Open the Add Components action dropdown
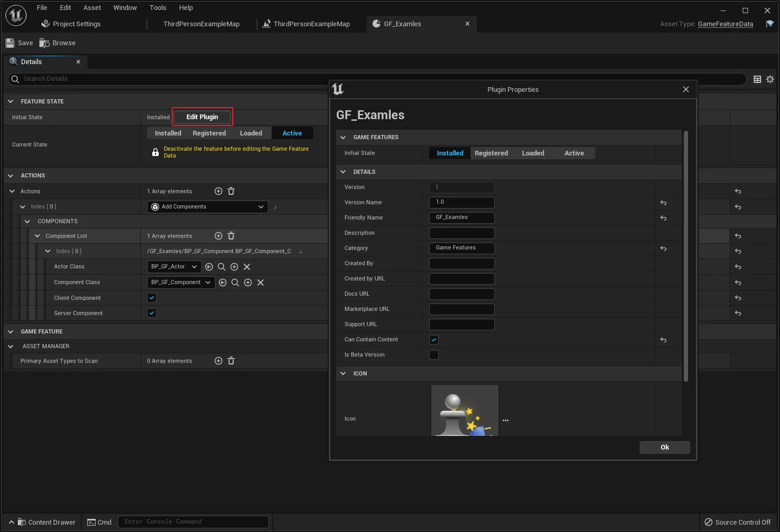 (207, 207)
